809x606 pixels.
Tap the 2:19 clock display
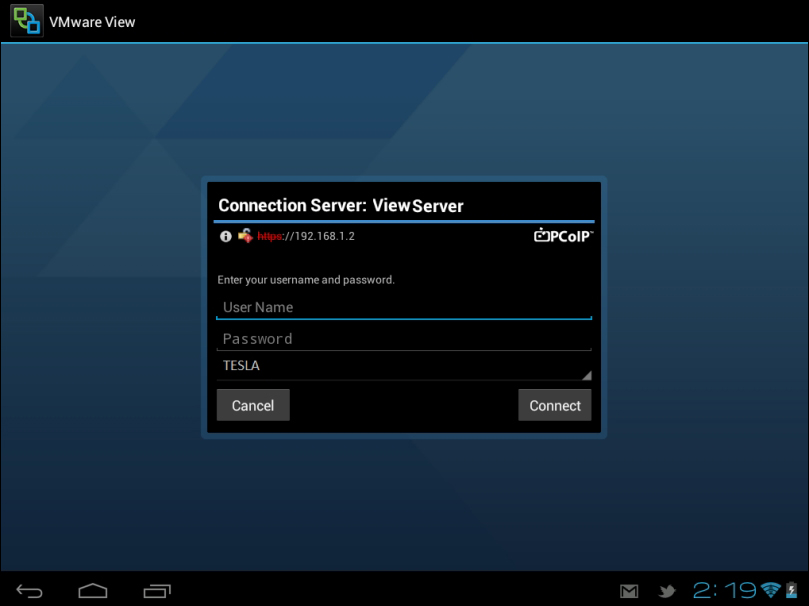[x=725, y=590]
